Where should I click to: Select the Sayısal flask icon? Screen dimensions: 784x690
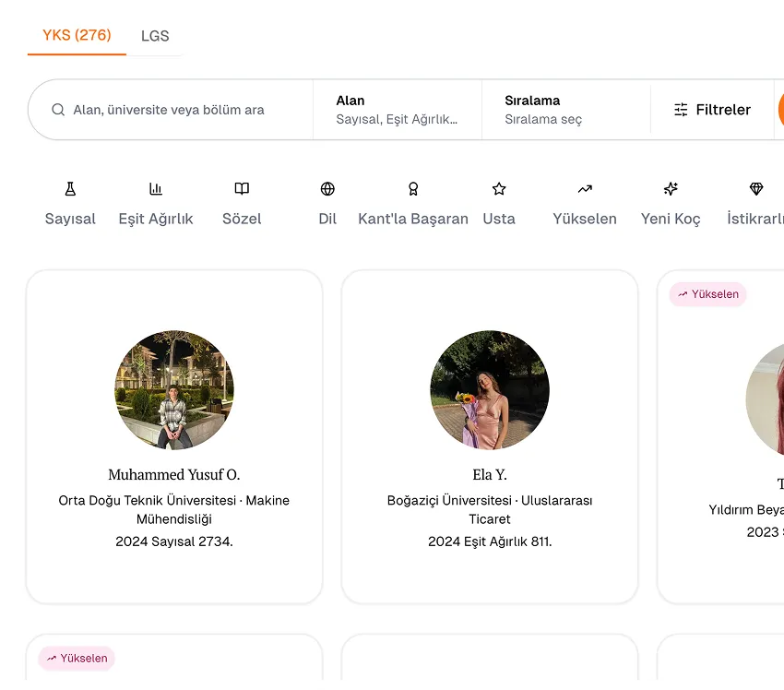click(70, 189)
